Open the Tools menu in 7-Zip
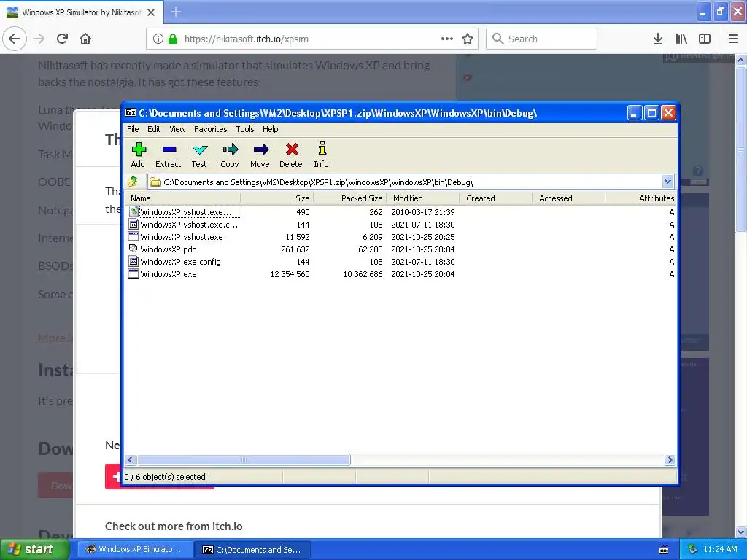The image size is (747, 560). (x=245, y=129)
